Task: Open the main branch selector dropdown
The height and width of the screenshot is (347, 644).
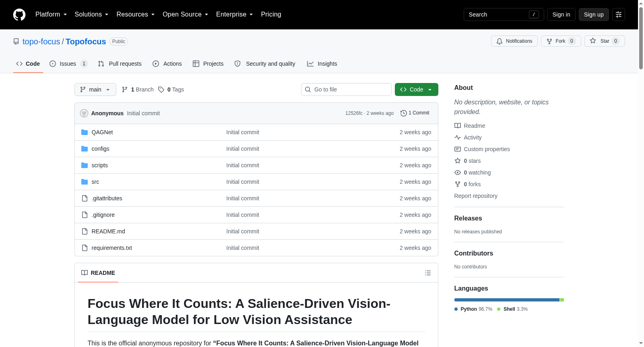Action: point(95,89)
